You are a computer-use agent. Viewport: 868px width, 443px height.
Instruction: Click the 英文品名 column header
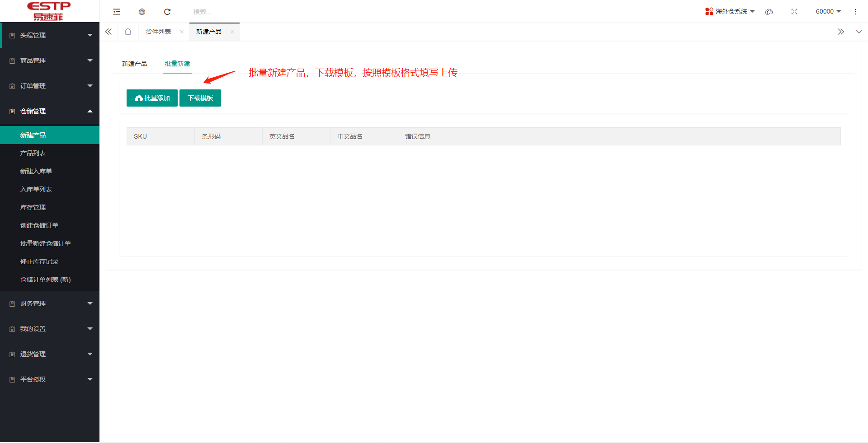296,136
